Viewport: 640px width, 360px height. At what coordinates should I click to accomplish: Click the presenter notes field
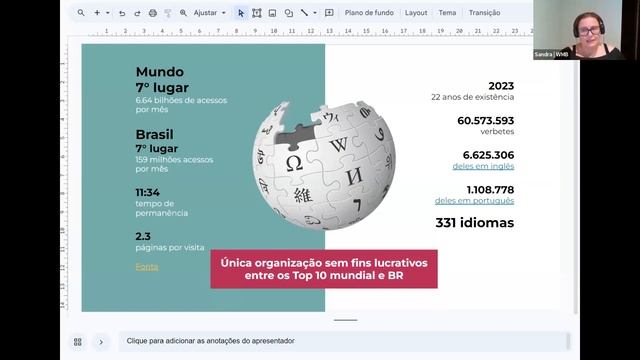[x=344, y=341]
